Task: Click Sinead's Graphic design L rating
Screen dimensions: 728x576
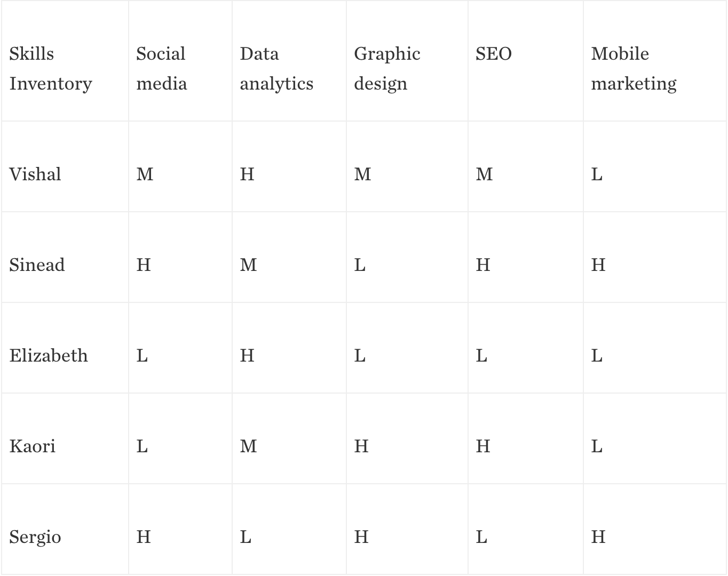Action: pyautogui.click(x=360, y=265)
